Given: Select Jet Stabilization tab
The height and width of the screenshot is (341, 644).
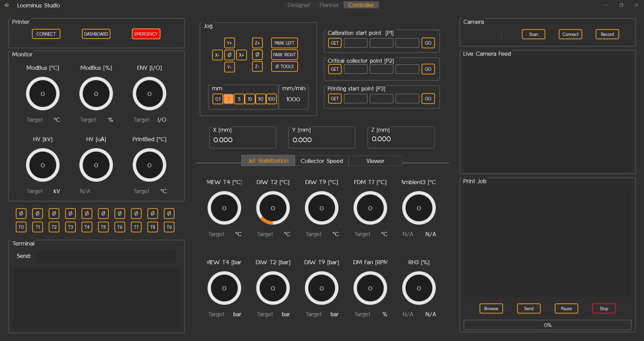Looking at the screenshot, I should click(268, 161).
